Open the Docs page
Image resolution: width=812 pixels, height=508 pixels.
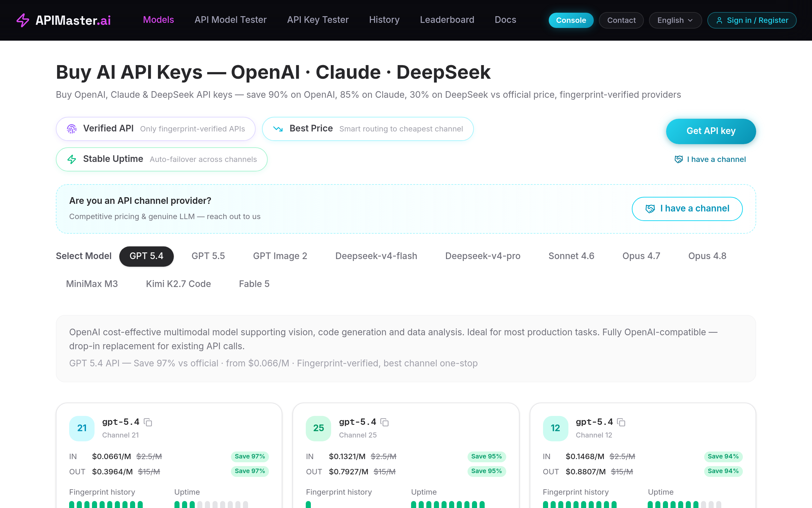(x=505, y=20)
